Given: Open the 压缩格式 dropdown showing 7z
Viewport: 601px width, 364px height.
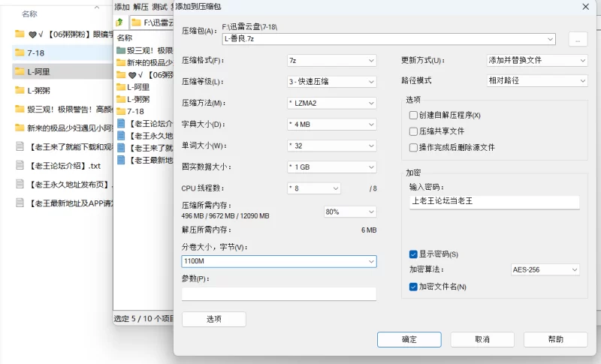Looking at the screenshot, I should pyautogui.click(x=332, y=61).
